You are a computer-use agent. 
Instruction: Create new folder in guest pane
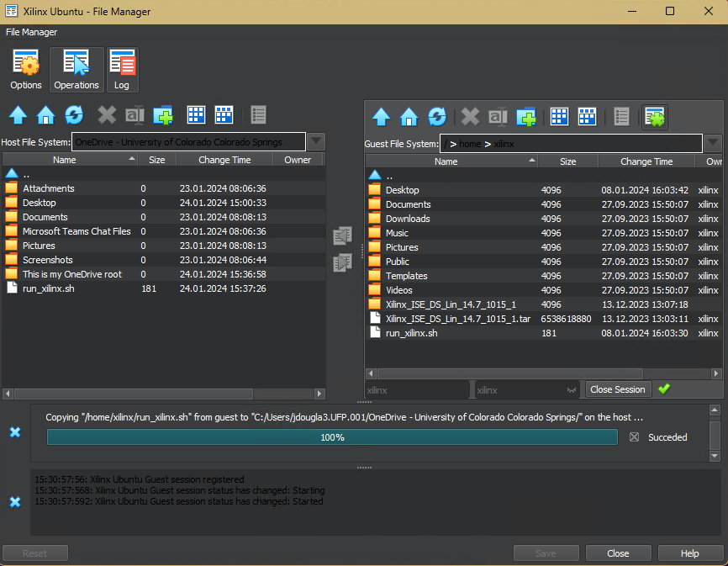point(526,117)
